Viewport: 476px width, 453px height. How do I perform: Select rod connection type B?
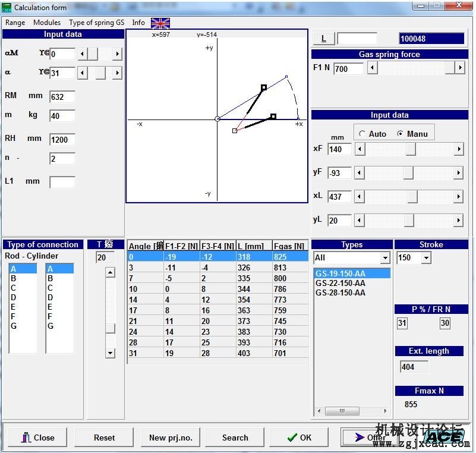23,278
